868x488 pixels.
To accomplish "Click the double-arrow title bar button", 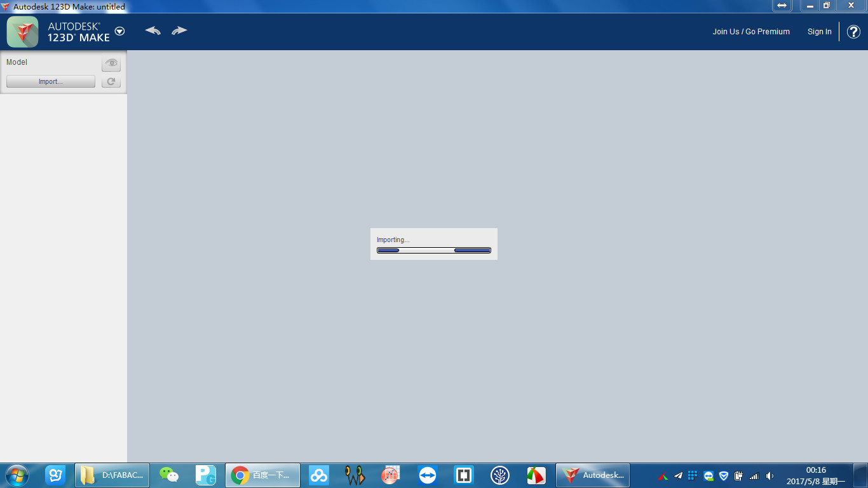I will pyautogui.click(x=782, y=5).
